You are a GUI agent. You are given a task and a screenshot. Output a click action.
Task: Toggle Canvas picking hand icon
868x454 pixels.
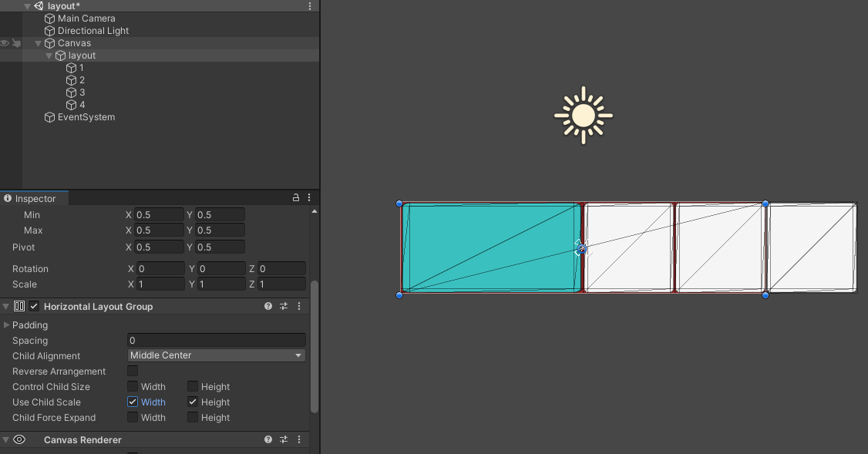(17, 43)
